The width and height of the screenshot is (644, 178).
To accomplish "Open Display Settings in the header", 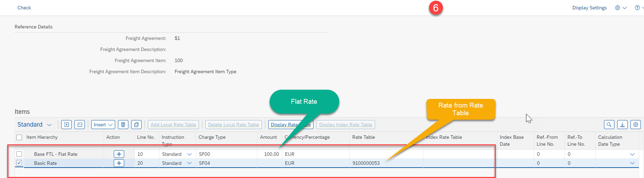I will click(589, 8).
